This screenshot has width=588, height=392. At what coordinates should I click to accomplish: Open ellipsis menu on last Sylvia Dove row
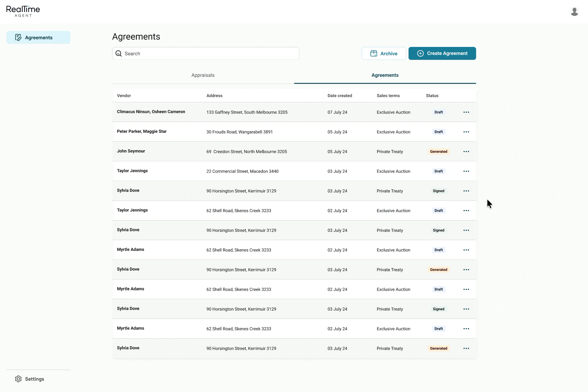click(x=466, y=348)
